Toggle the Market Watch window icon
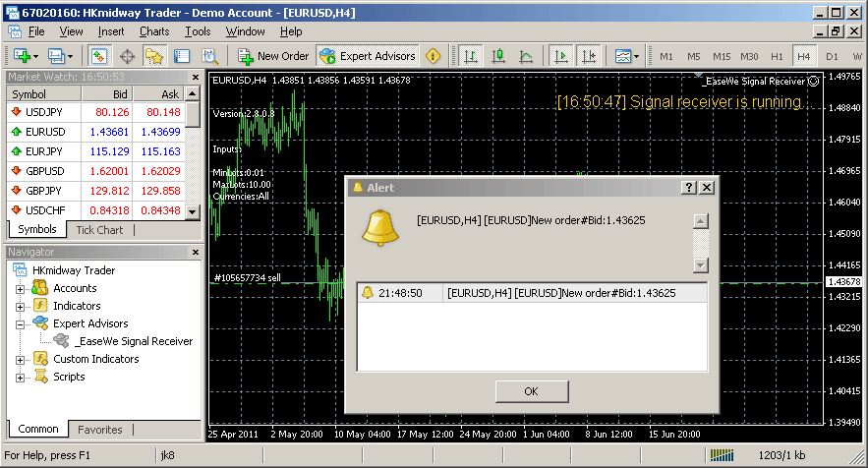The height and width of the screenshot is (468, 868). pos(99,56)
